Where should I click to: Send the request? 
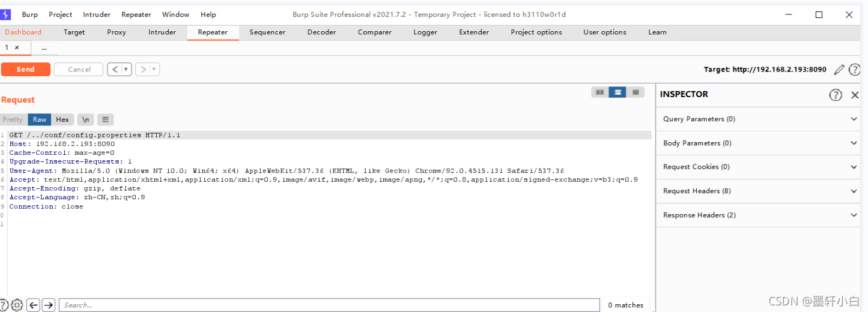[25, 70]
